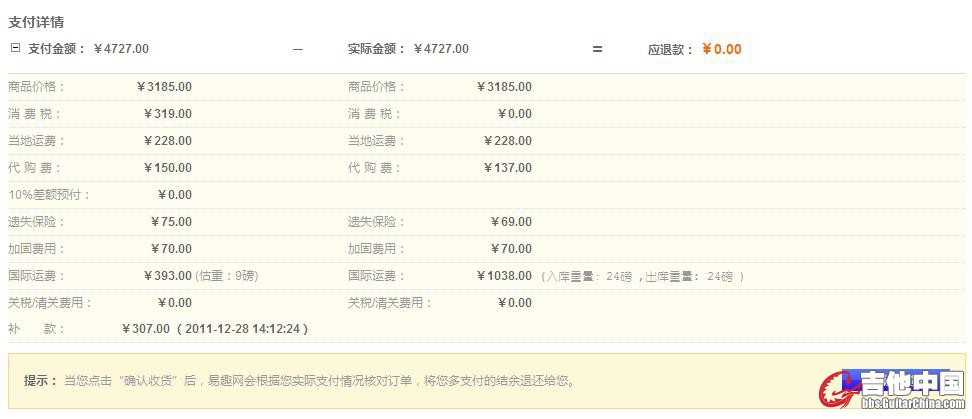Click the 吉他中国 watermark text
The height and width of the screenshot is (419, 972).
910,383
